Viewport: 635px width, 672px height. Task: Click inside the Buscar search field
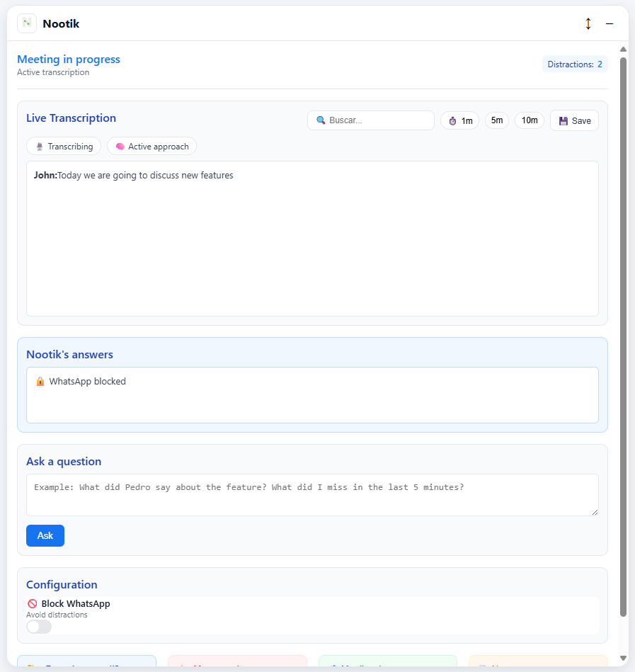click(x=370, y=120)
